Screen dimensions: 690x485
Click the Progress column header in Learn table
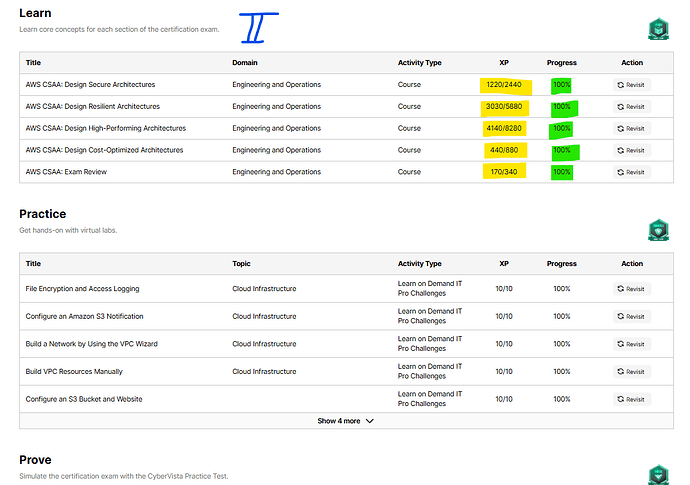561,63
